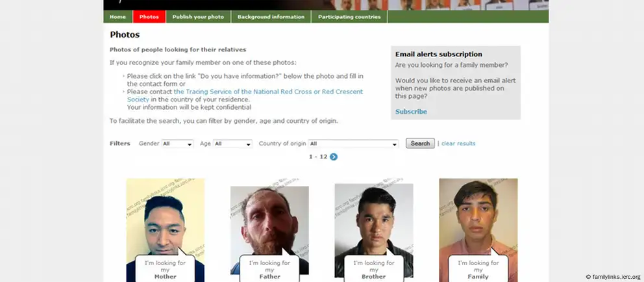Select the Photos tab
The image size is (644, 282).
pyautogui.click(x=149, y=17)
